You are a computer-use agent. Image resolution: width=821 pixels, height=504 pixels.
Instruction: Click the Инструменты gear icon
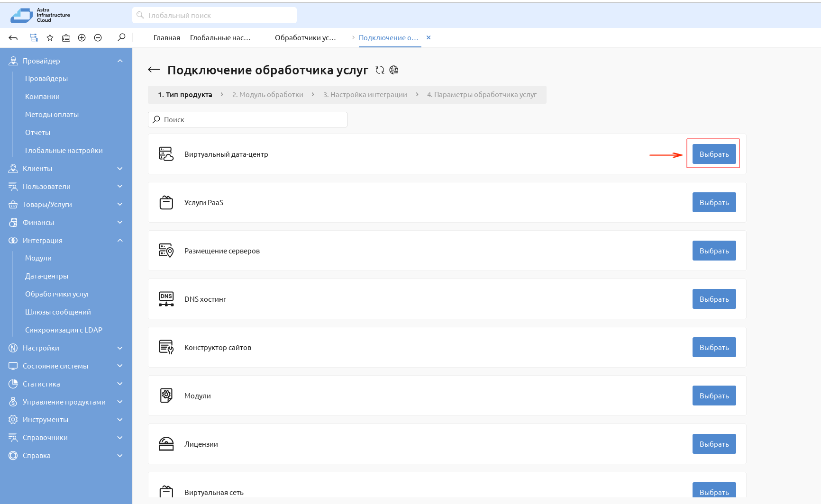pos(13,420)
